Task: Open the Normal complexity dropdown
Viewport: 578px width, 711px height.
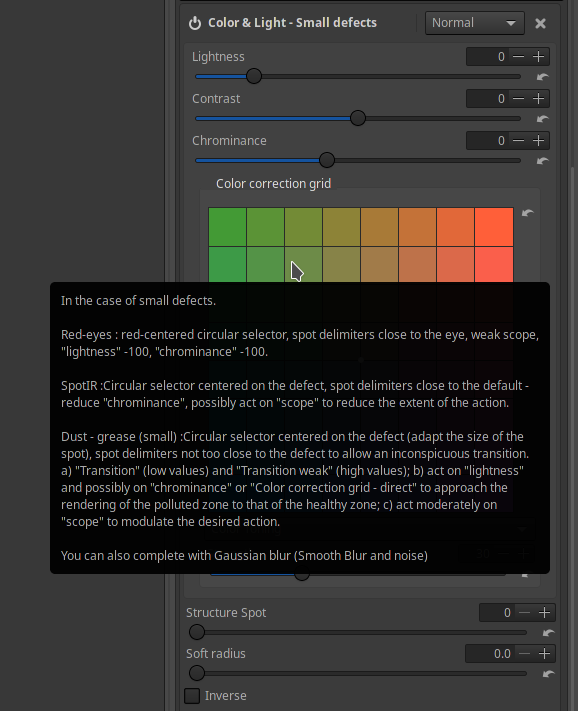Action: tap(475, 23)
